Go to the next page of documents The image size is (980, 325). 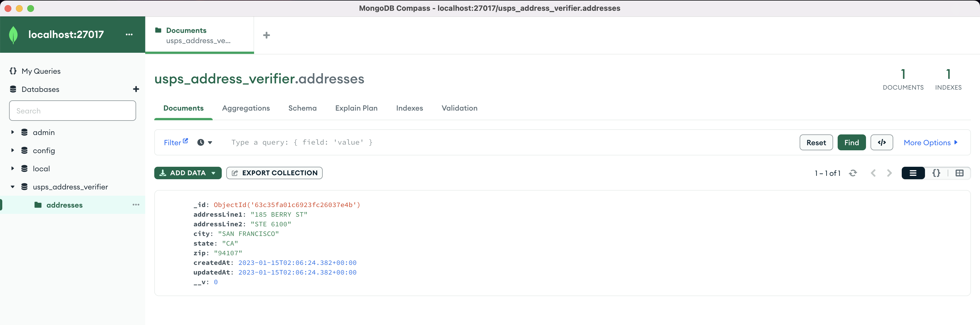[889, 173]
